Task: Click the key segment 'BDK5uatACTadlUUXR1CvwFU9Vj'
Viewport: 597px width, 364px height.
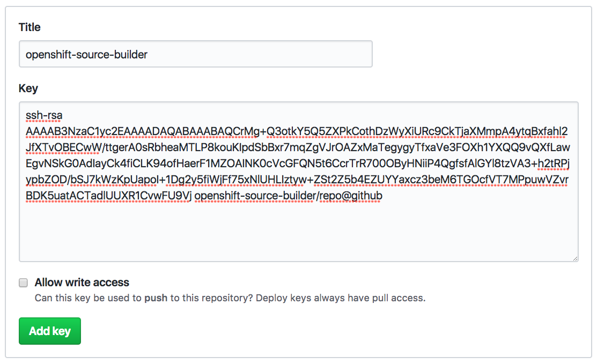Action: (x=108, y=196)
